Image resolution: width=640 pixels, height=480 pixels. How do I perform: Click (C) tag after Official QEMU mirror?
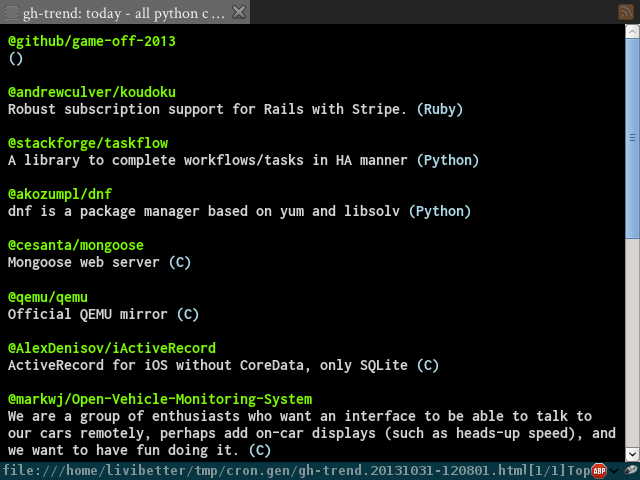pos(188,314)
